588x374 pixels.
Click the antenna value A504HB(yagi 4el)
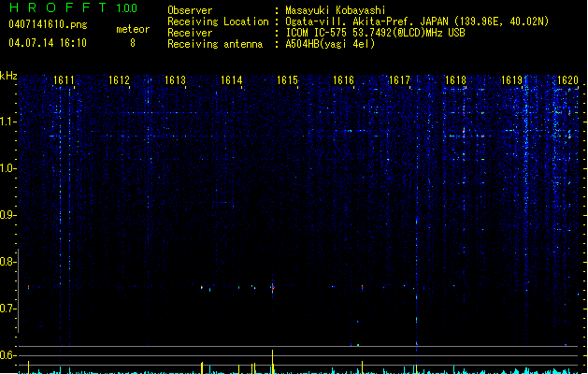click(330, 44)
